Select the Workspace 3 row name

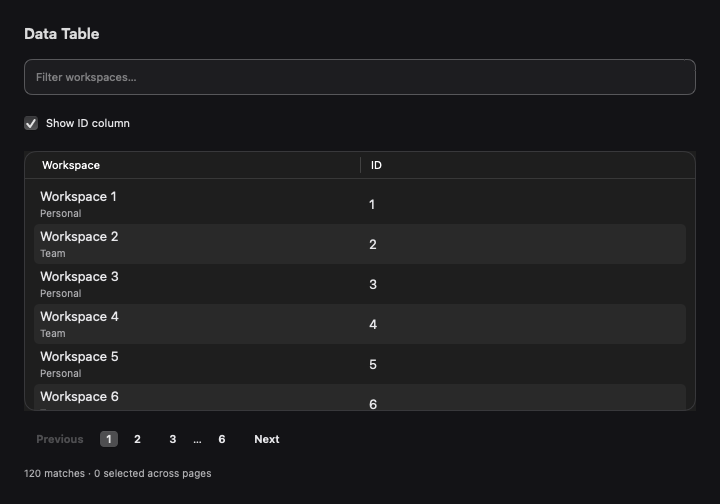[x=79, y=276]
